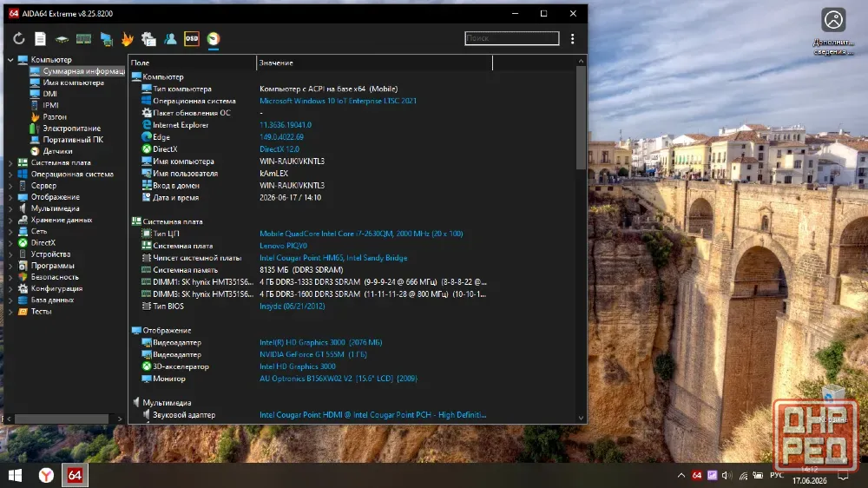This screenshot has width=868, height=488.
Task: Expand the DirectX tree node
Action: [x=10, y=243]
